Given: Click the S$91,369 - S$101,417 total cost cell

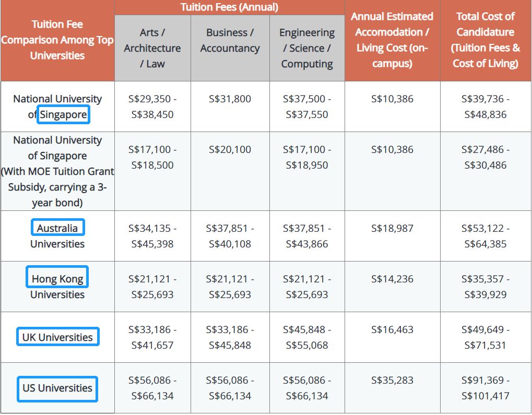Looking at the screenshot, I should (x=486, y=388).
